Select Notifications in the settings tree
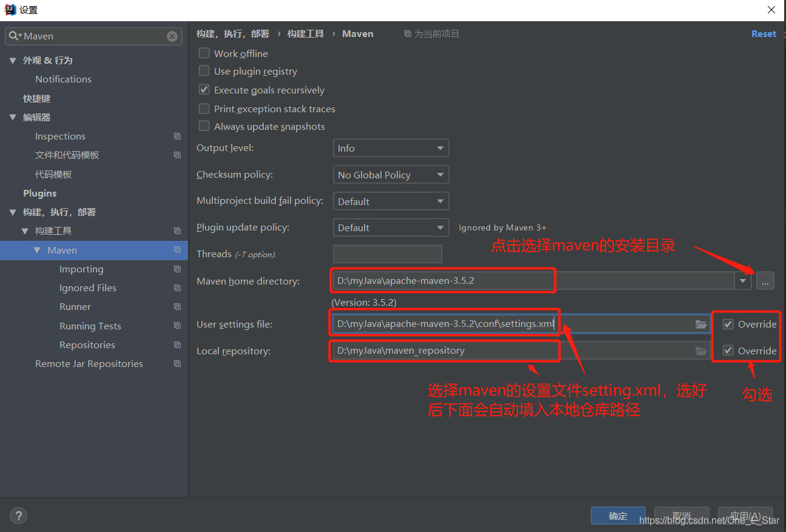 pos(63,79)
